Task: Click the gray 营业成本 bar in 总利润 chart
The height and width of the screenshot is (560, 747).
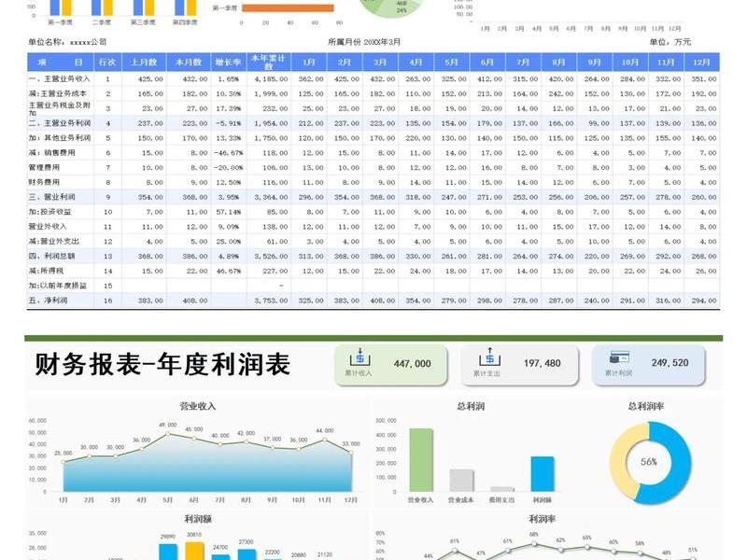Action: pos(461,481)
